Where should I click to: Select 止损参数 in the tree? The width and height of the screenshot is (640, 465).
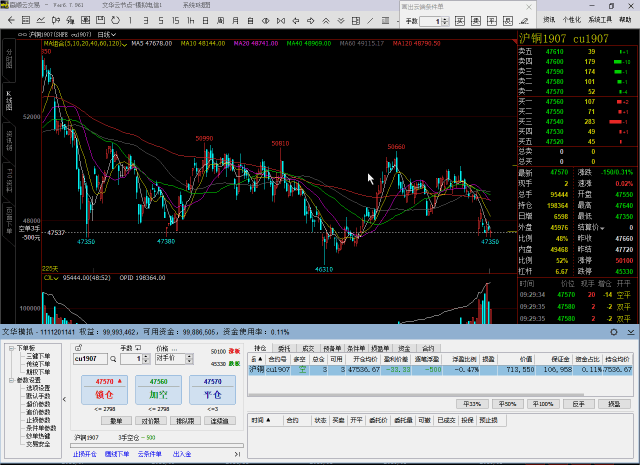pyautogui.click(x=38, y=420)
